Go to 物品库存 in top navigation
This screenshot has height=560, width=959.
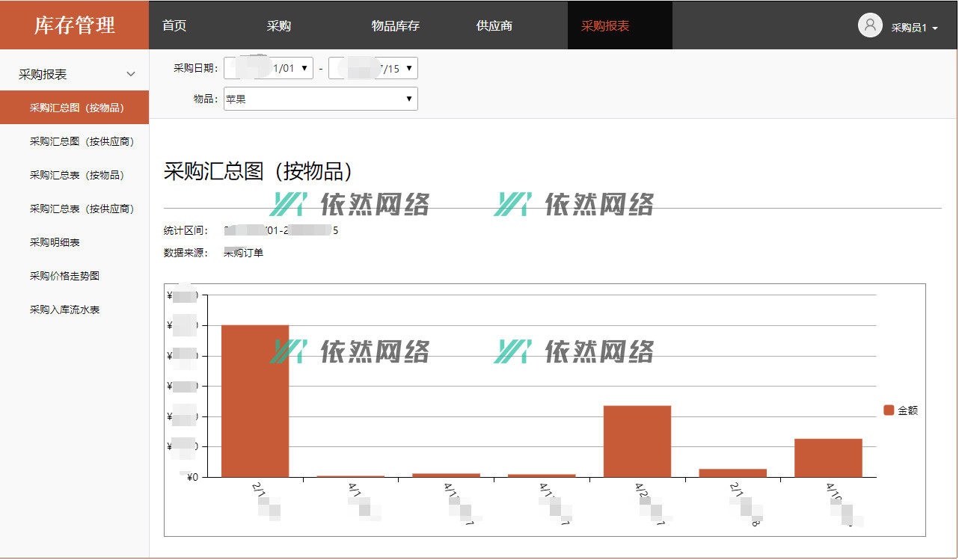point(396,26)
